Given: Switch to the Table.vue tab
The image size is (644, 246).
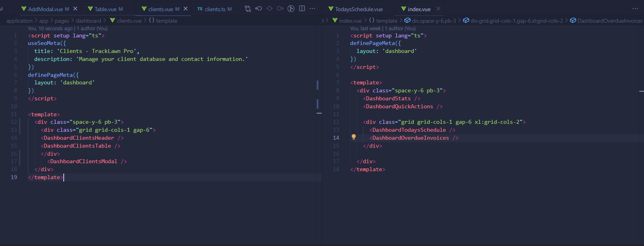Looking at the screenshot, I should (106, 9).
